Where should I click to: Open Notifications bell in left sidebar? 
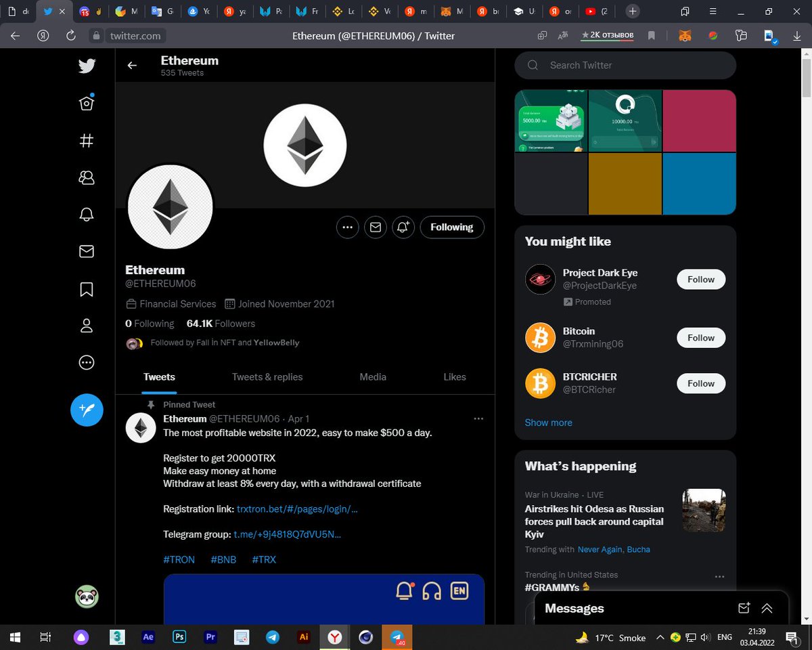[x=87, y=215]
